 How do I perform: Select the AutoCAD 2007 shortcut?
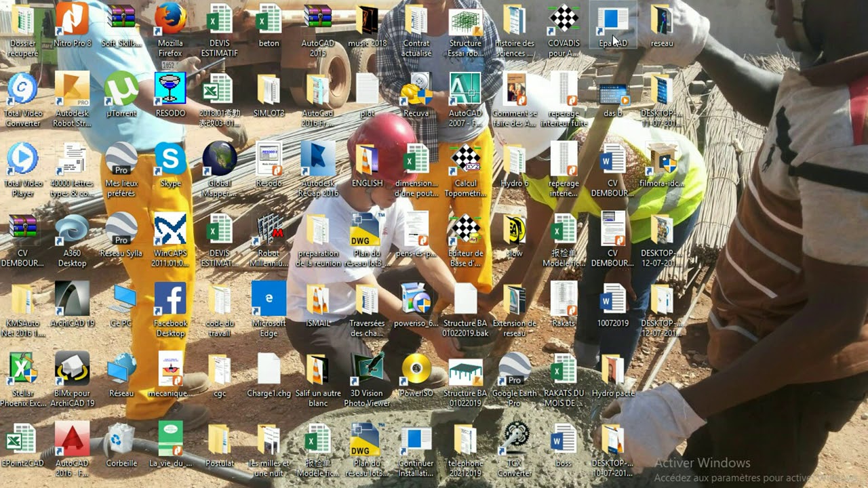(x=465, y=100)
